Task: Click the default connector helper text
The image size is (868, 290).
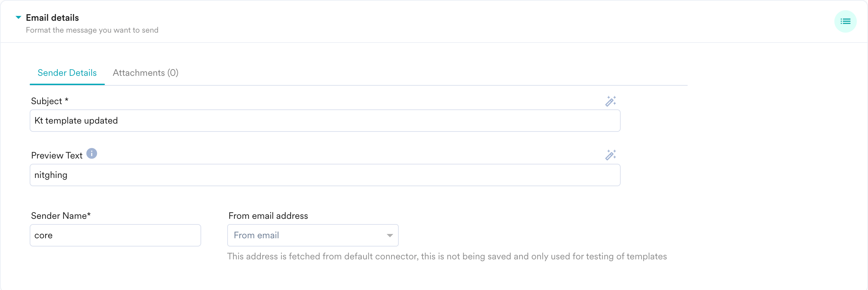Action: [447, 256]
